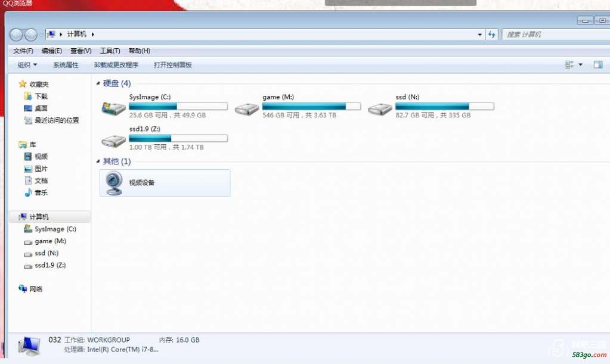Image resolution: width=610 pixels, height=364 pixels.
Task: Click the 工作组: WORKGROUP detail text
Action: [x=97, y=340]
